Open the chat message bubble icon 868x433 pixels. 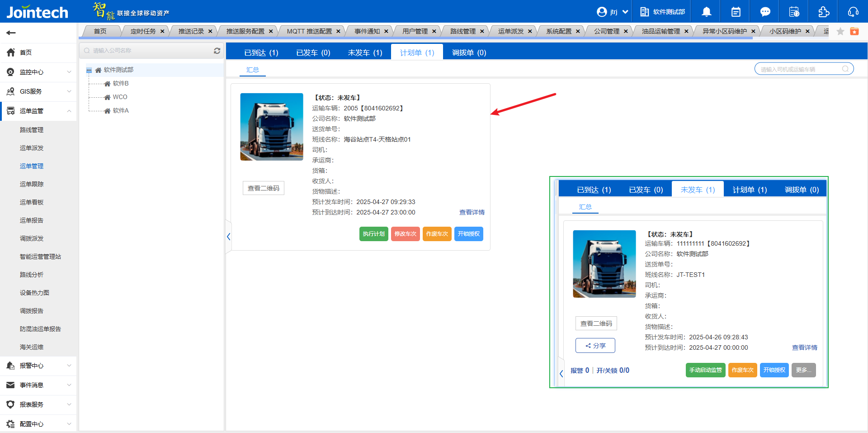pos(765,12)
